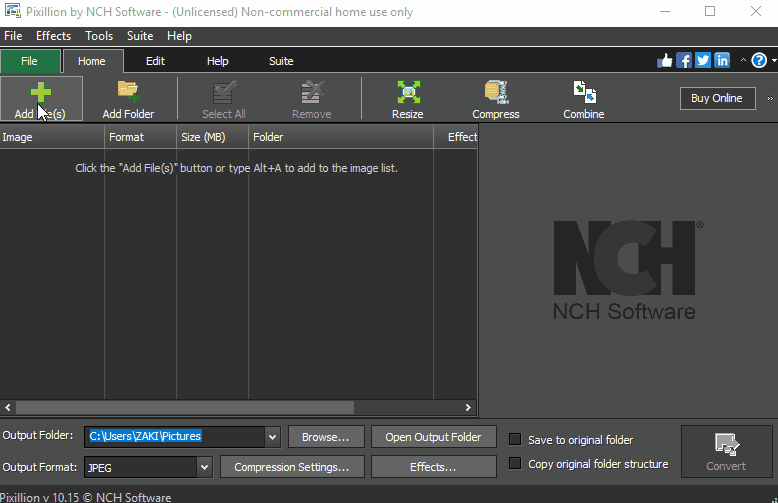The image size is (778, 503).
Task: Click the Add File(s) toolbar icon
Action: (x=41, y=99)
